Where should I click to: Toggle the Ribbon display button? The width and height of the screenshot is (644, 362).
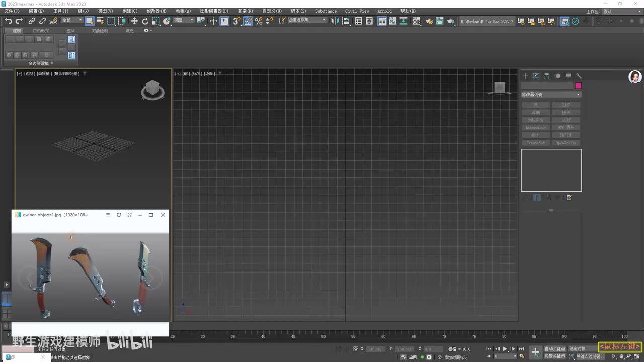[x=382, y=21]
